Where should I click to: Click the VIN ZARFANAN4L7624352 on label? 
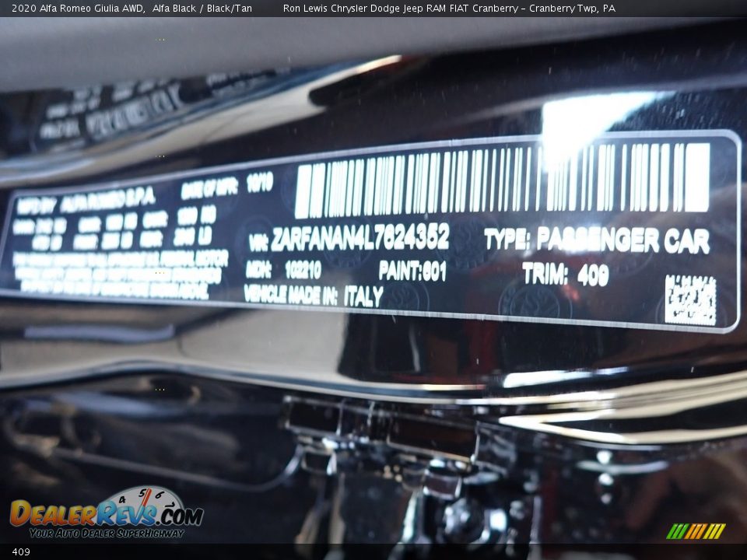(x=360, y=236)
